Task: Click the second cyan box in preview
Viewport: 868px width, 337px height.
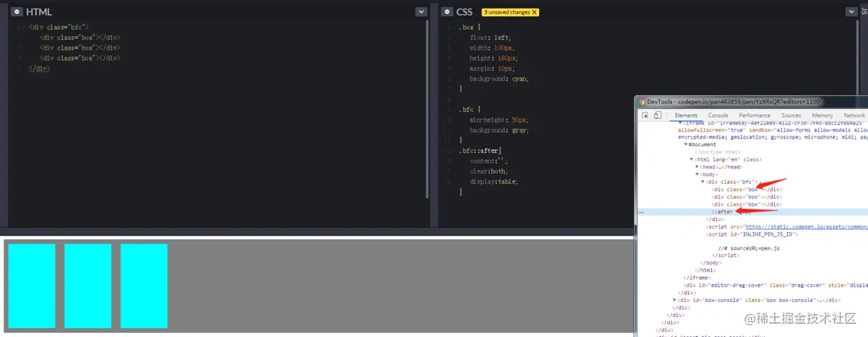Action: coord(87,286)
